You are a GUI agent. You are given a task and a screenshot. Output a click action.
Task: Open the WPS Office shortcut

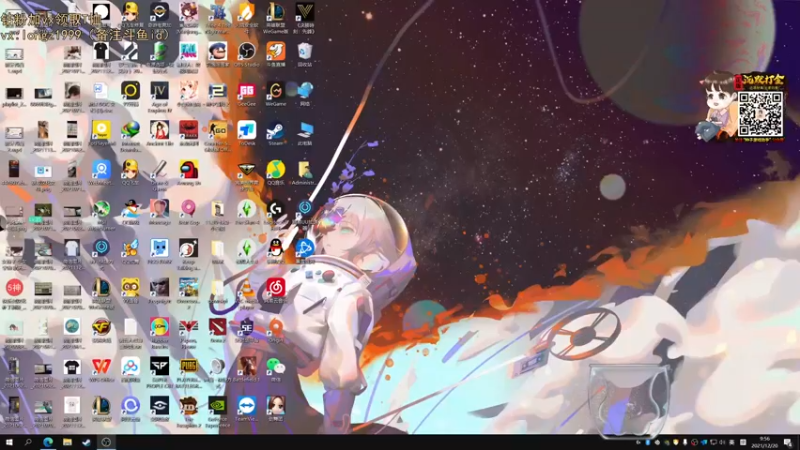point(101,369)
